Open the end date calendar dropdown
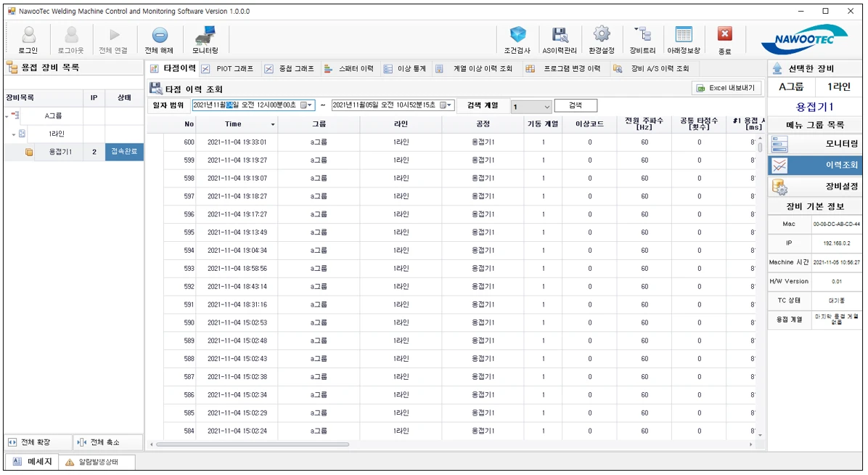This screenshot has height=475, width=868. click(x=446, y=105)
